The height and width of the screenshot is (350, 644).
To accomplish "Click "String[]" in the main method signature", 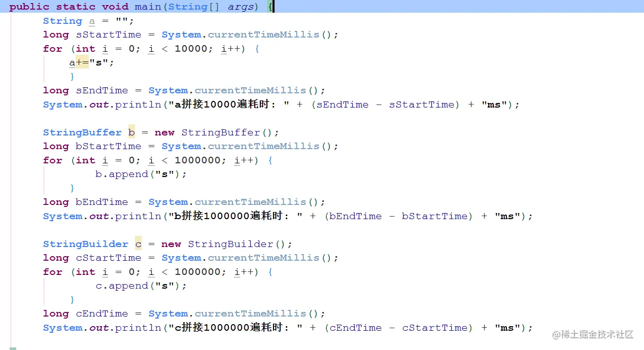I will pyautogui.click(x=194, y=7).
